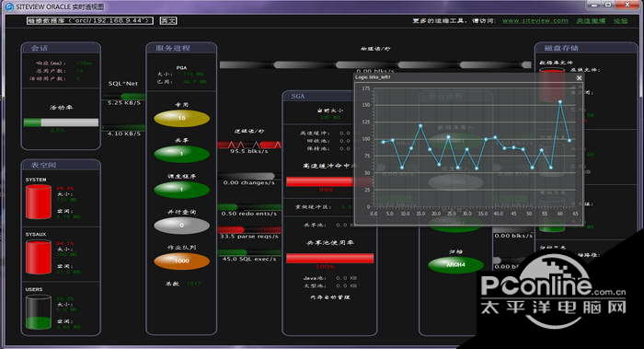Click the session activity rate progress bar
The height and width of the screenshot is (349, 644).
[x=62, y=122]
